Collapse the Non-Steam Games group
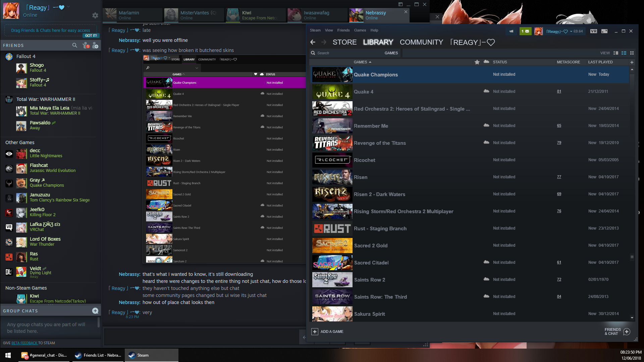The height and width of the screenshot is (362, 644). tap(26, 288)
